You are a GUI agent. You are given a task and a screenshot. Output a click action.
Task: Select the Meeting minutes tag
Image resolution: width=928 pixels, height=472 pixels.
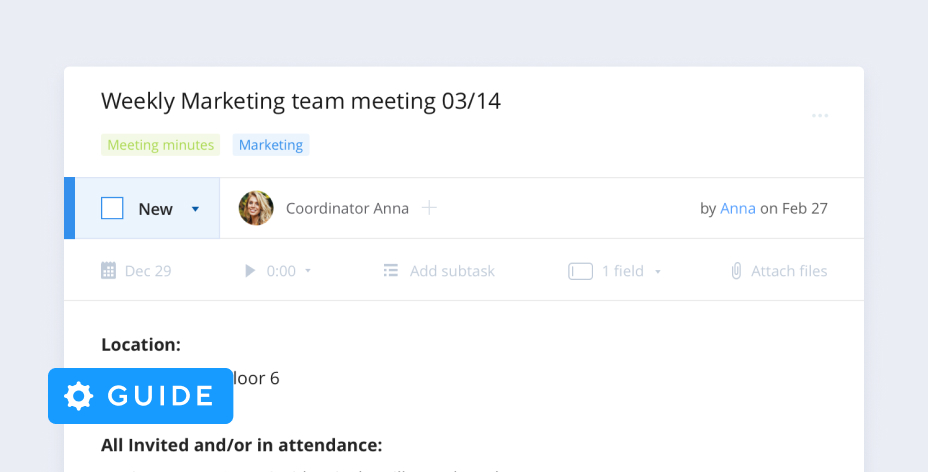pyautogui.click(x=160, y=145)
